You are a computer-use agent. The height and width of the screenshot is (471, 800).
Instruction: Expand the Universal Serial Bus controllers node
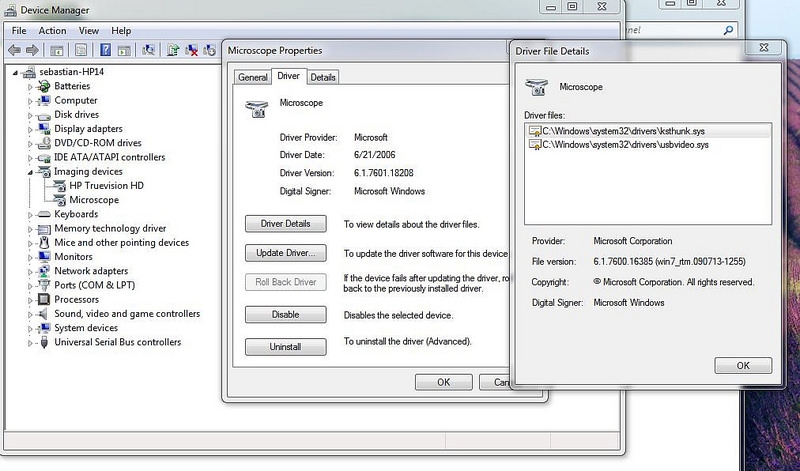(x=30, y=342)
